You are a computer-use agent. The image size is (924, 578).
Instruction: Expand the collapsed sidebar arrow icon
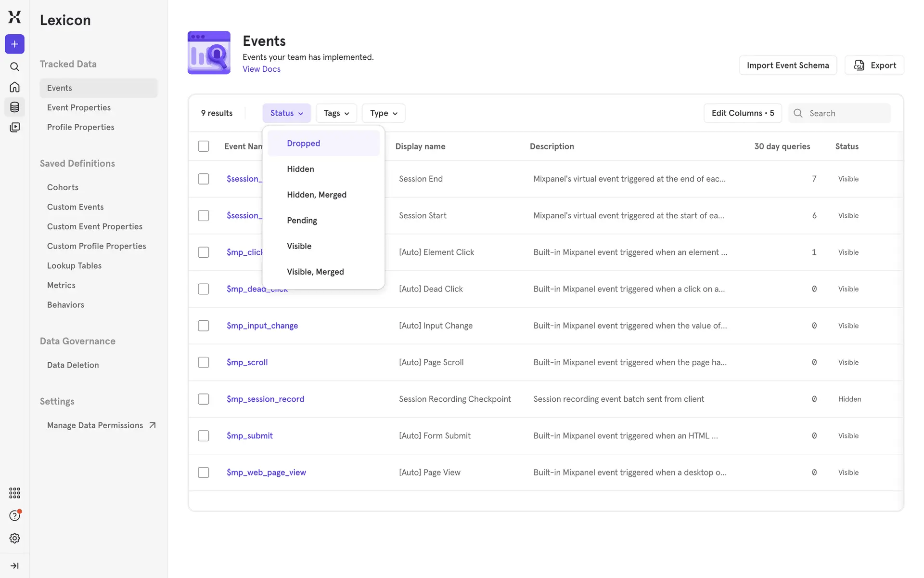14,565
